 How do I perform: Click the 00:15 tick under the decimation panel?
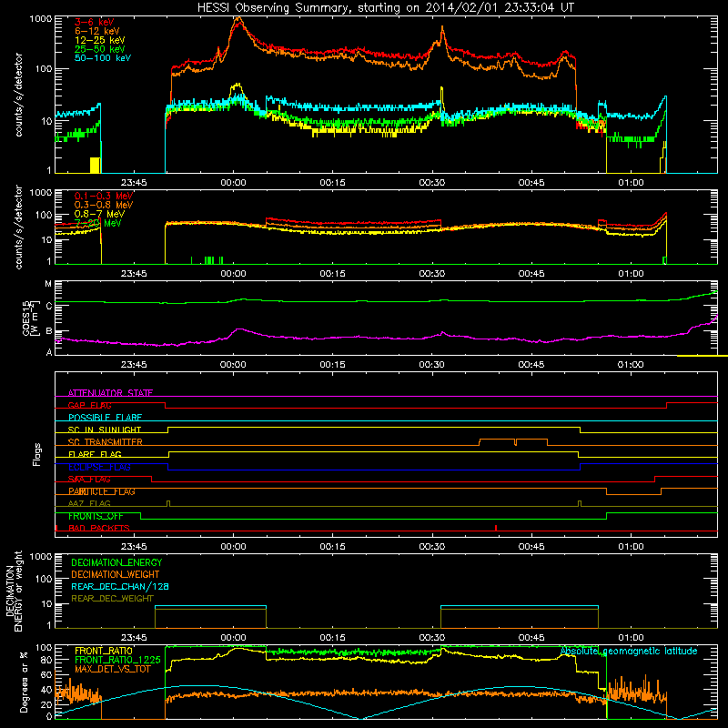(332, 638)
